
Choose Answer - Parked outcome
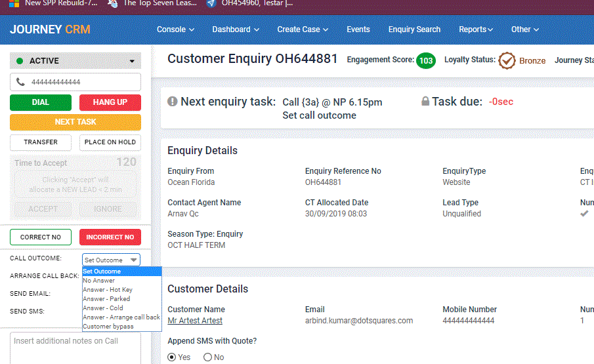coord(121,298)
